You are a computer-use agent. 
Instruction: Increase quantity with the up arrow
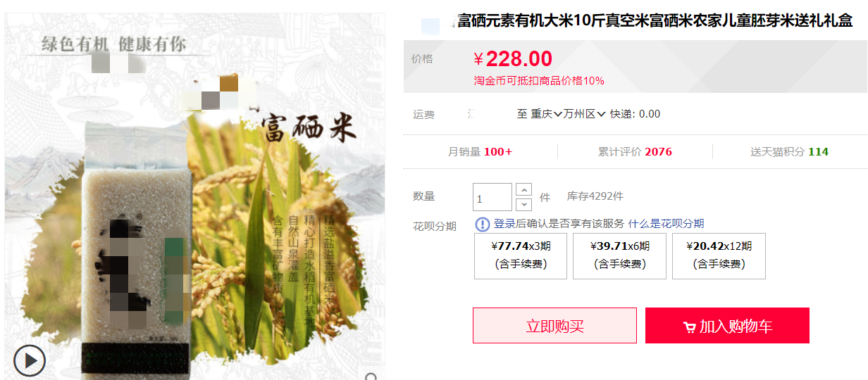(523, 189)
